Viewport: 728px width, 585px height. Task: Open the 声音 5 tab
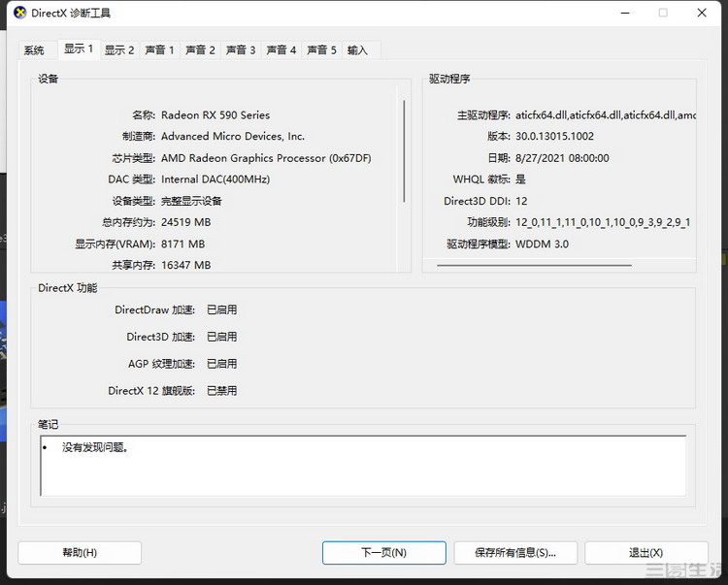pos(321,50)
